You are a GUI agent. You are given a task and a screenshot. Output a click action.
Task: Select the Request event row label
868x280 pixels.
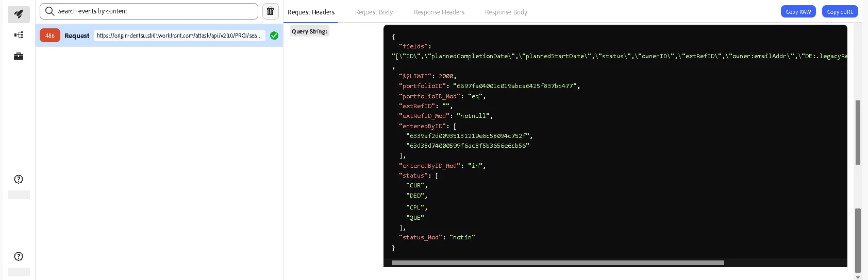coord(77,36)
